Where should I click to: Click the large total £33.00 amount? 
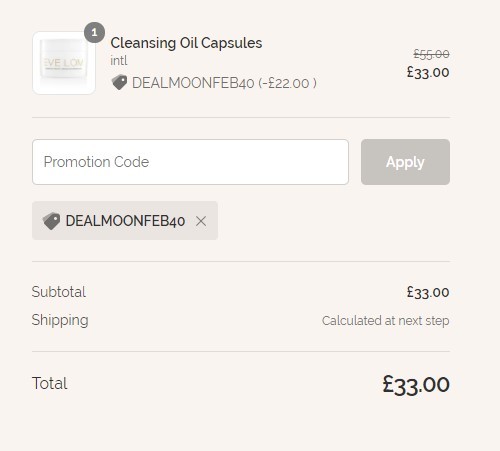[x=416, y=385]
